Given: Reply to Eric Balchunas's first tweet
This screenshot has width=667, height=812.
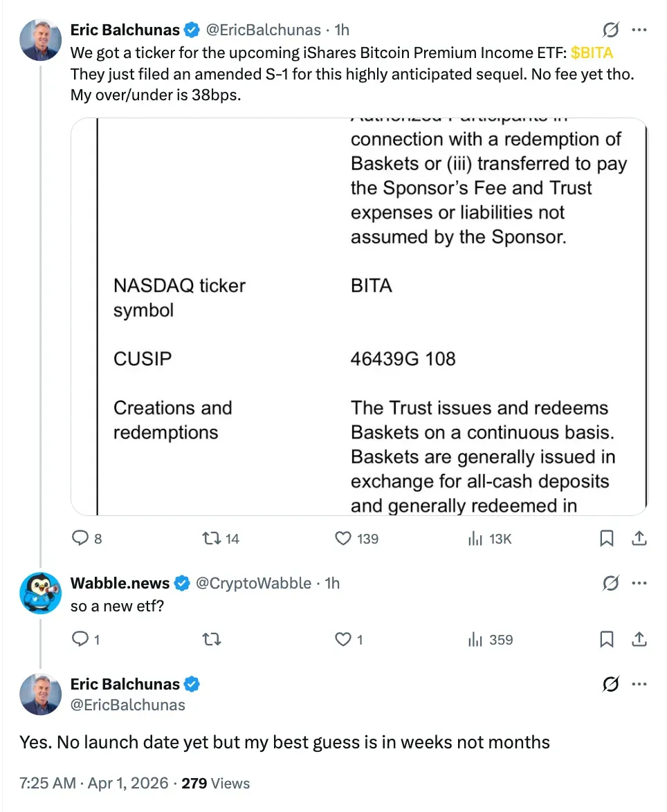Looking at the screenshot, I should (82, 538).
